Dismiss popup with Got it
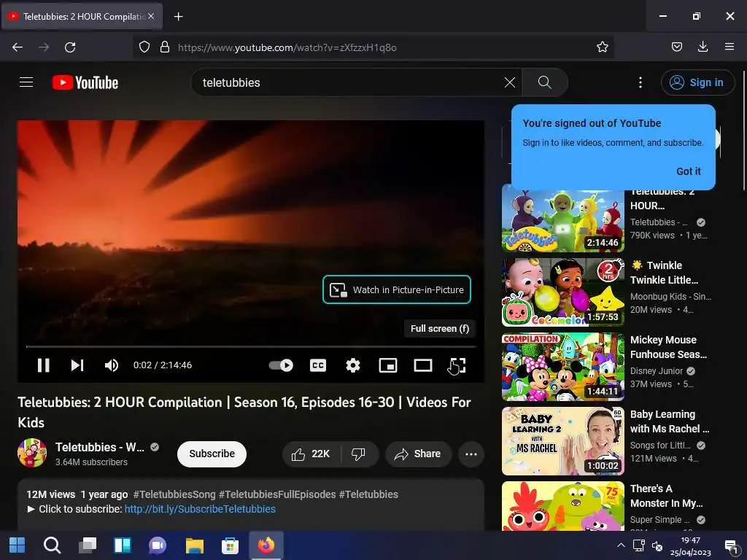The width and height of the screenshot is (747, 560). point(689,171)
